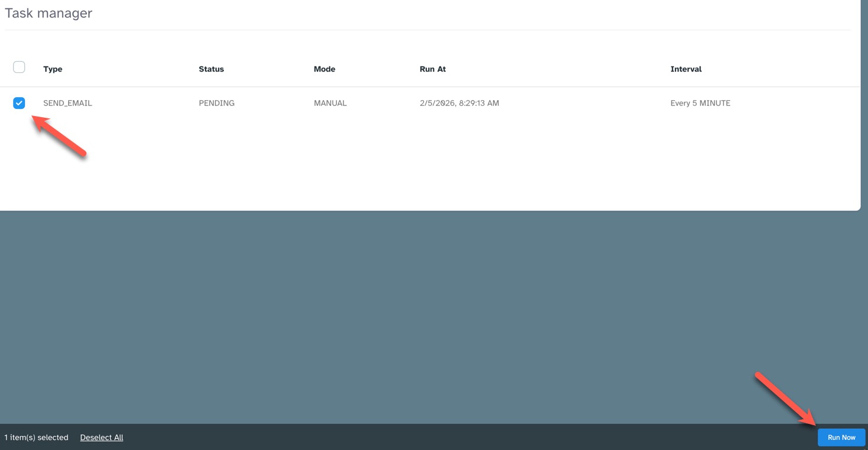Uncheck the SEND_EMAIL task checkbox

pyautogui.click(x=19, y=103)
